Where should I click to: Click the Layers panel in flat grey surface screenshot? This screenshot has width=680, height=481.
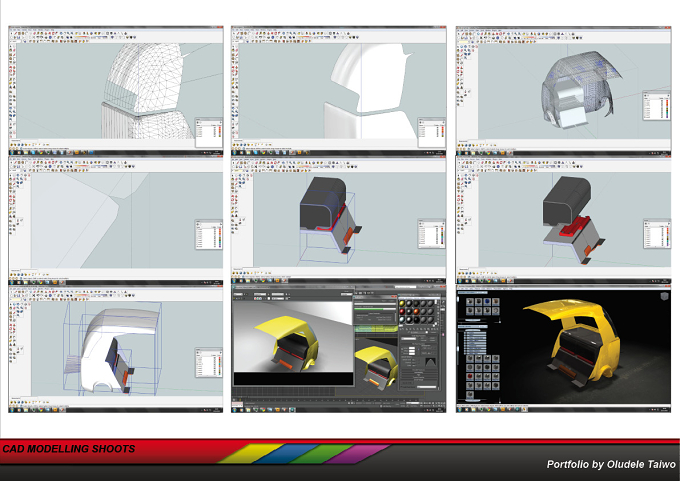(209, 234)
